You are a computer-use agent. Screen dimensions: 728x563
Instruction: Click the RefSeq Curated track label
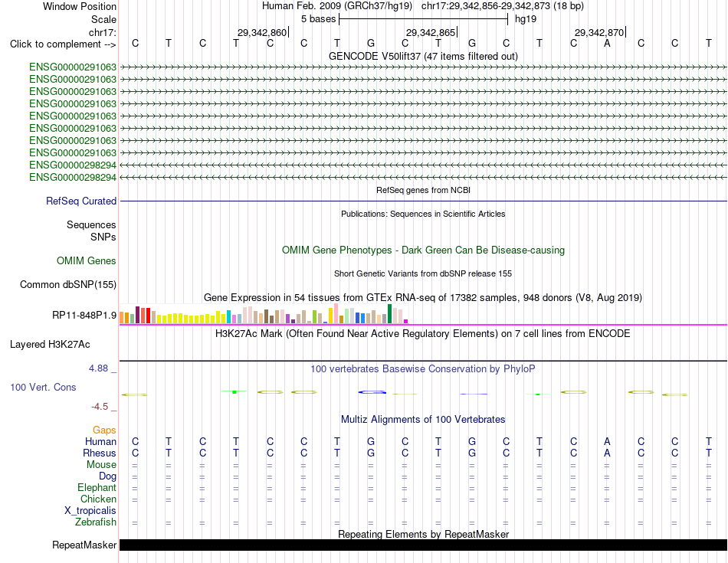(80, 201)
